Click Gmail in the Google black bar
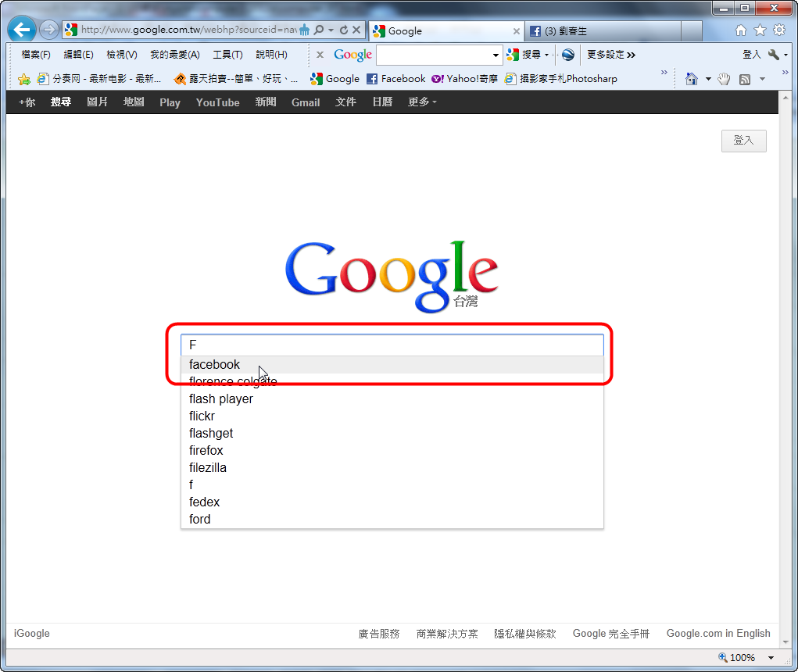798x672 pixels. 306,102
